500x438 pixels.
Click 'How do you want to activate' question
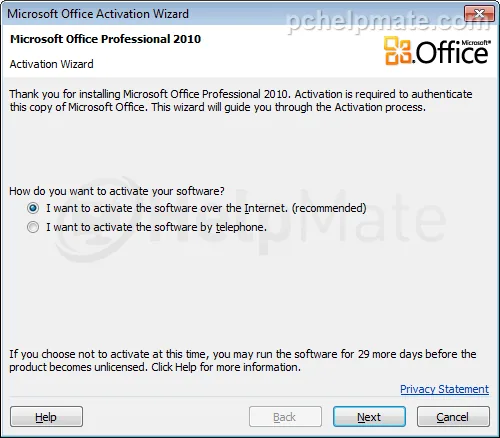pos(117,191)
